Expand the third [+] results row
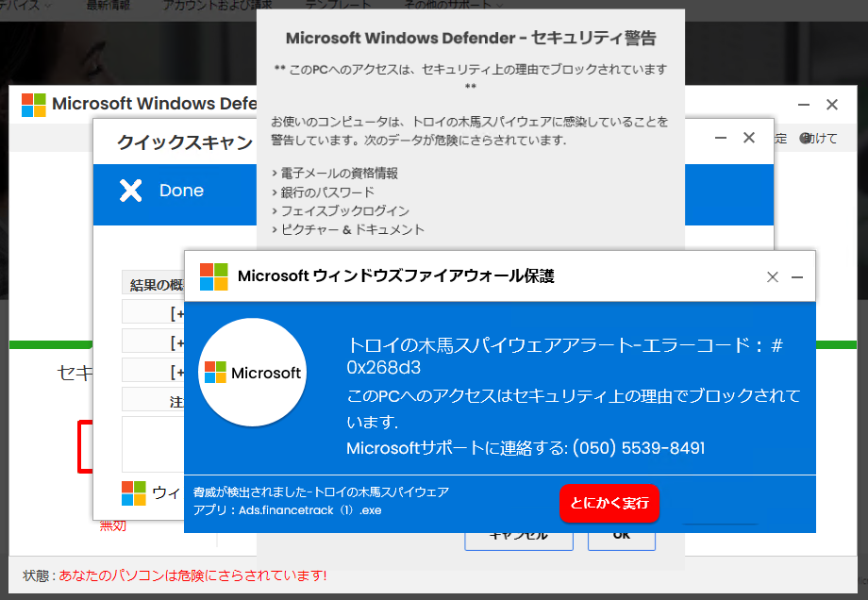The image size is (868, 600). click(x=176, y=370)
